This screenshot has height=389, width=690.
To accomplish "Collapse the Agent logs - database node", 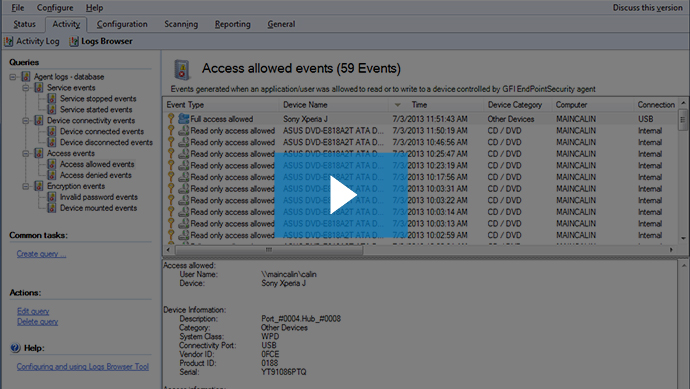I will pyautogui.click(x=13, y=77).
